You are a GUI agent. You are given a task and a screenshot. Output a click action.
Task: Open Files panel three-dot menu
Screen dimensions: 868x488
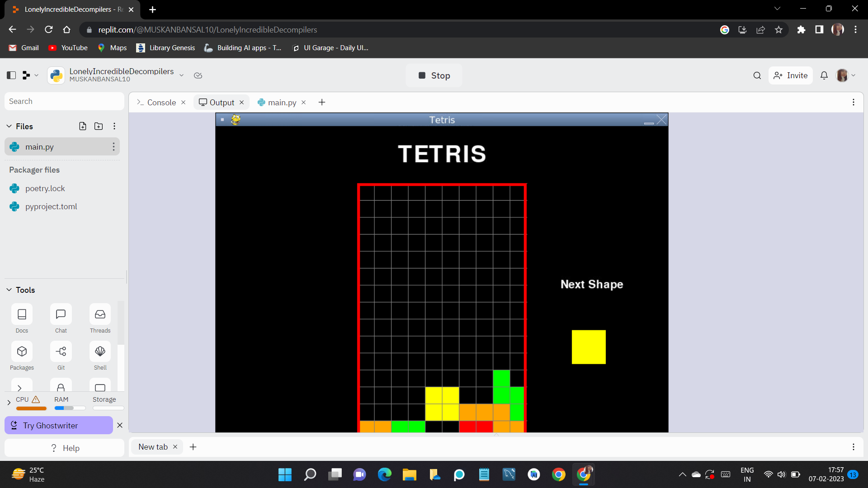point(114,126)
